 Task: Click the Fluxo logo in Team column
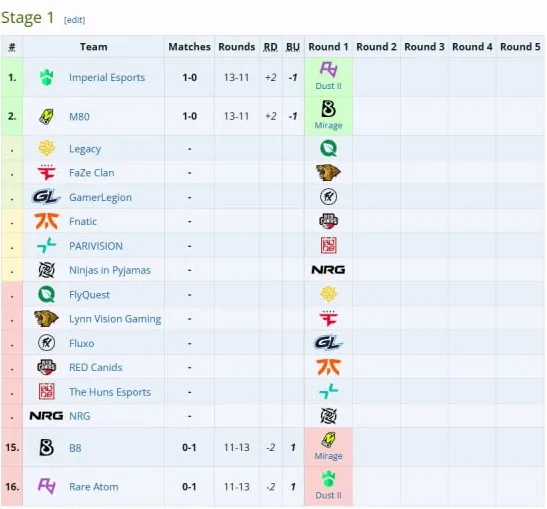(x=46, y=343)
